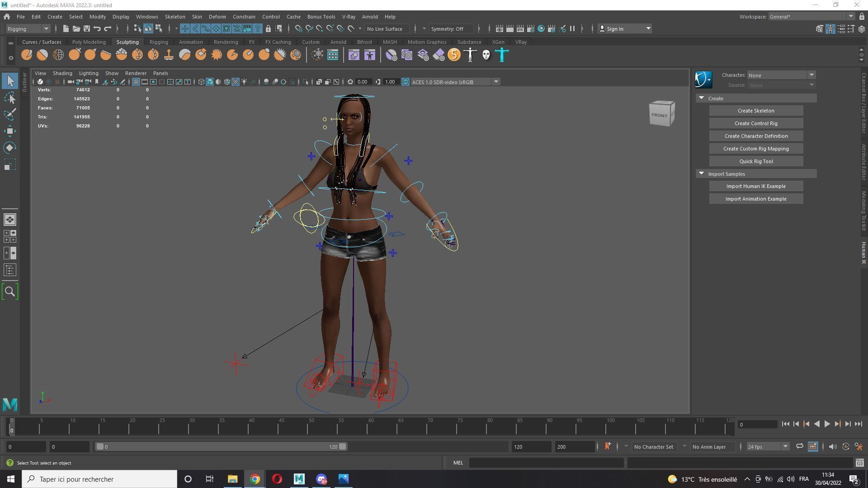Select the Move tool in left toolbox
The height and width of the screenshot is (488, 868).
pyautogui.click(x=10, y=131)
